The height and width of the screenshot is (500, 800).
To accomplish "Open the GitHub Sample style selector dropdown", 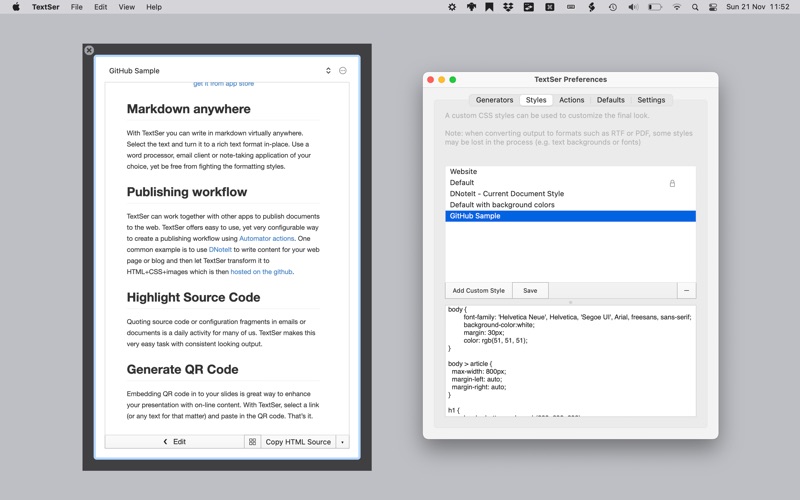I will click(328, 71).
